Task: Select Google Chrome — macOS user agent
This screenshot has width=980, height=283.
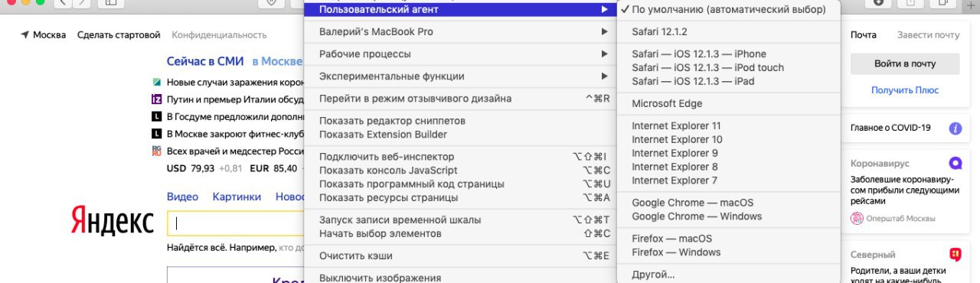Action: [x=728, y=203]
